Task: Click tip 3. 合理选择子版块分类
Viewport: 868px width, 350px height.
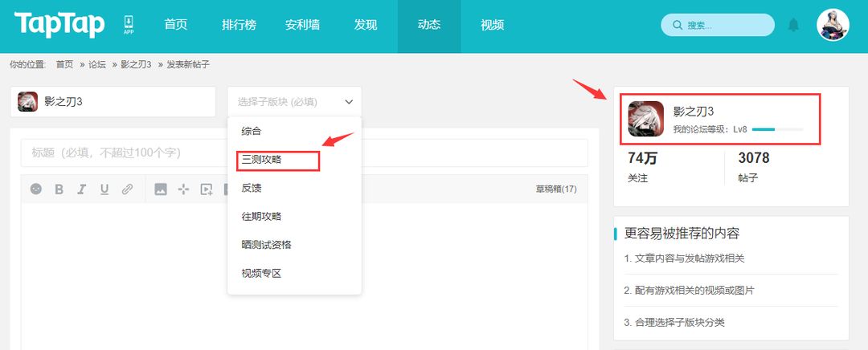Action: click(674, 323)
